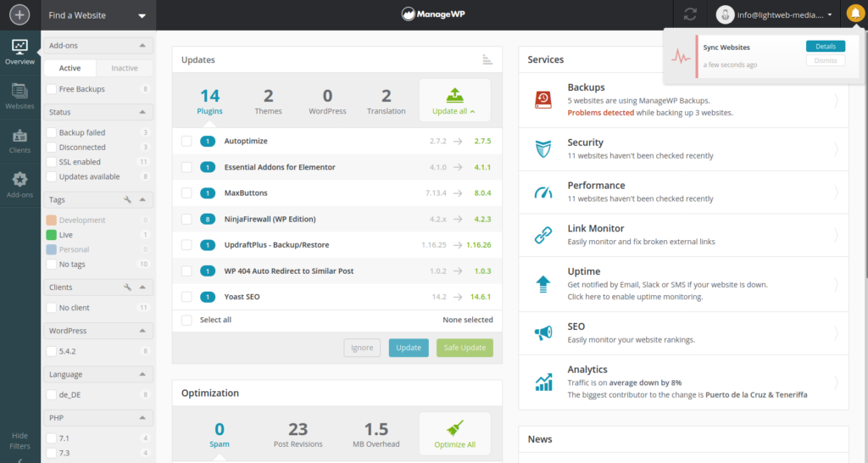Viewport: 868px width, 463px height.
Task: Click the Updates list view icon
Action: [x=487, y=59]
